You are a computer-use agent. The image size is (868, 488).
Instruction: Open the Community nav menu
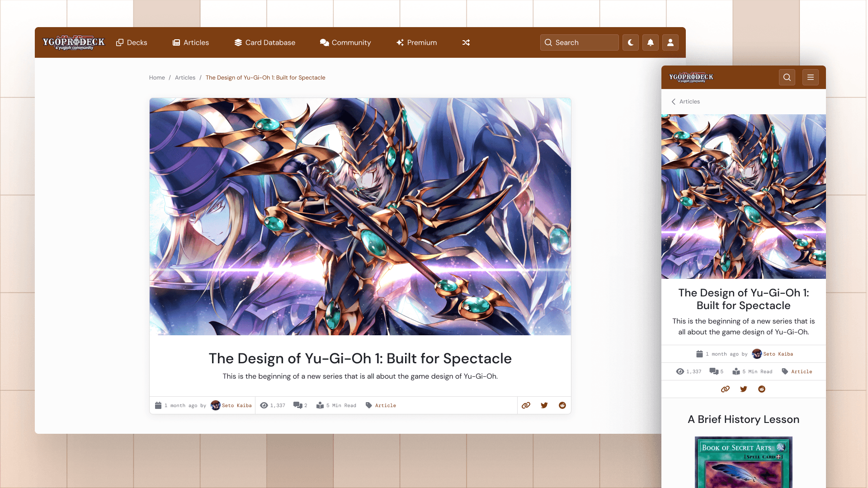pyautogui.click(x=345, y=42)
